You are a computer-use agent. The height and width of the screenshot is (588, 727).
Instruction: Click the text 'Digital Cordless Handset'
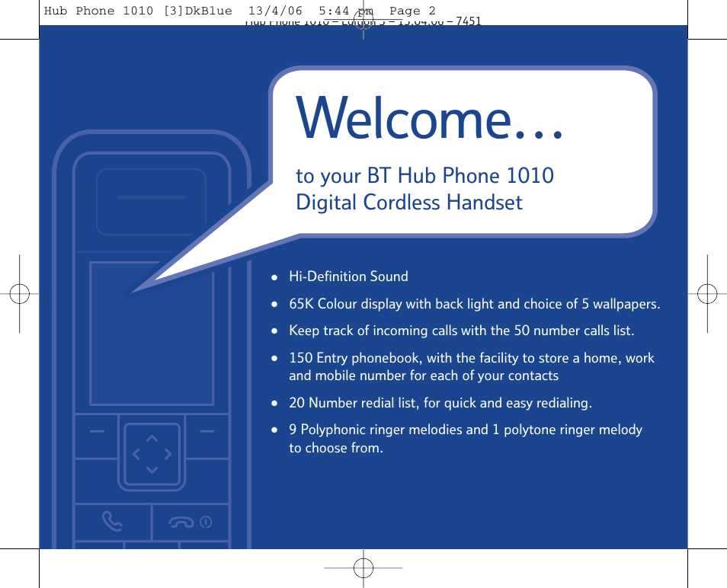coord(409,203)
